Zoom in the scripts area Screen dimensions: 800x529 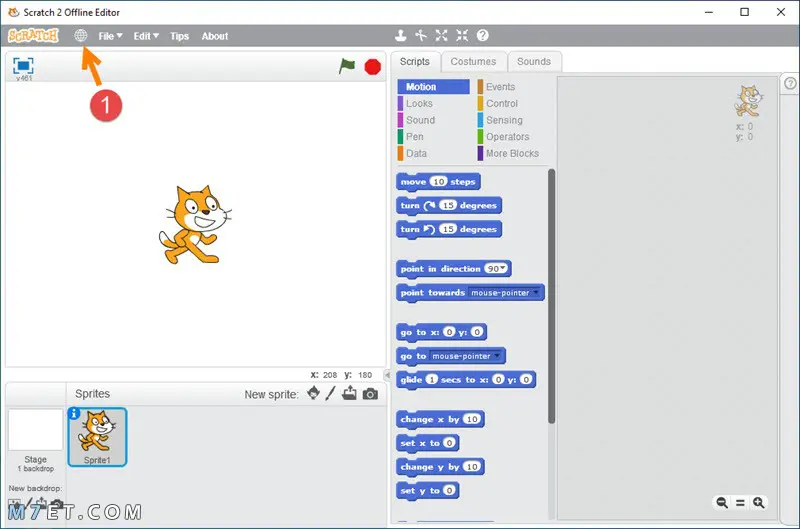[x=759, y=502]
